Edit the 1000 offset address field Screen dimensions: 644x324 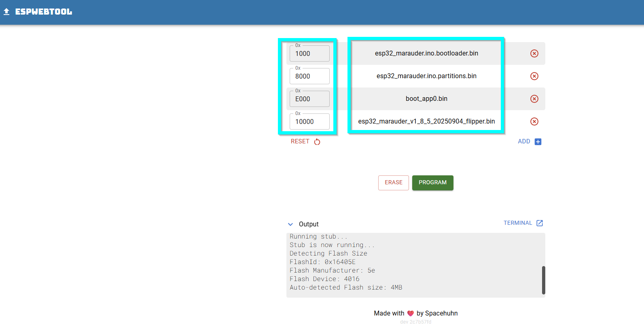[x=309, y=54]
